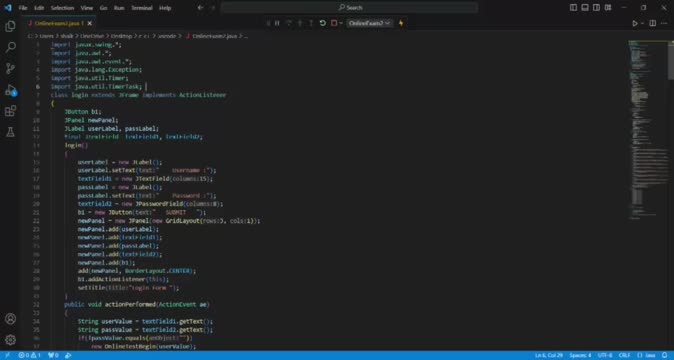Image resolution: width=674 pixels, height=360 pixels.
Task: Open the Accounts menu icon
Action: click(10, 319)
